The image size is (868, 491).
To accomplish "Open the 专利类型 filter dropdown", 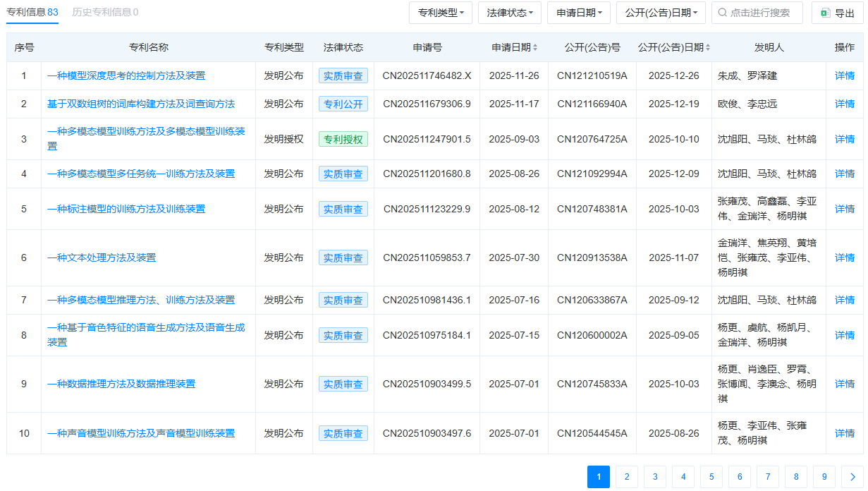I will (441, 13).
